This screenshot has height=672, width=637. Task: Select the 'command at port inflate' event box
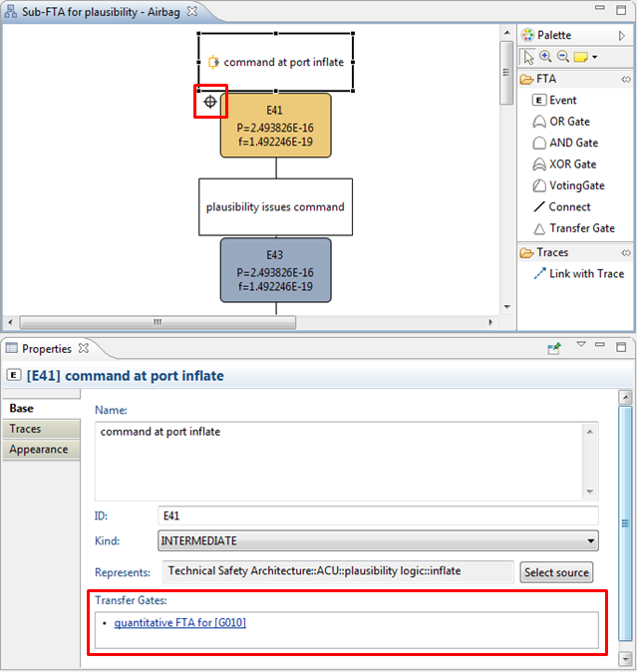coord(276,62)
